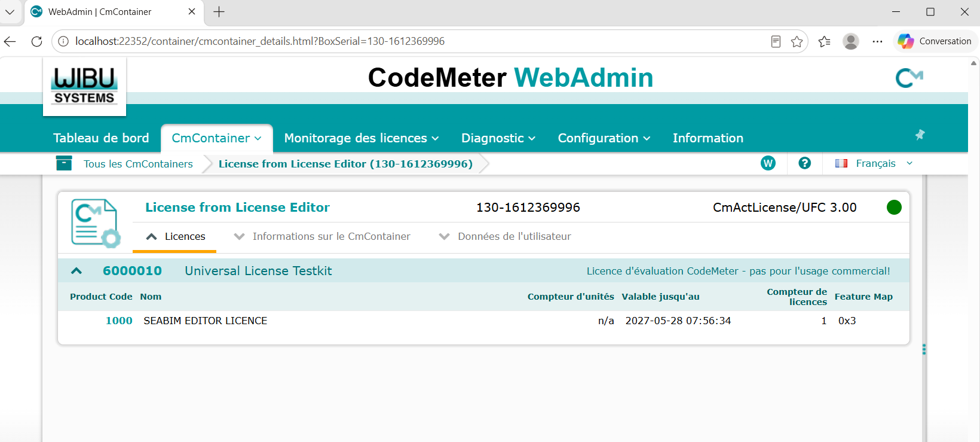Viewport: 980px width, 442px height.
Task: Click the license document container icon
Action: point(96,223)
